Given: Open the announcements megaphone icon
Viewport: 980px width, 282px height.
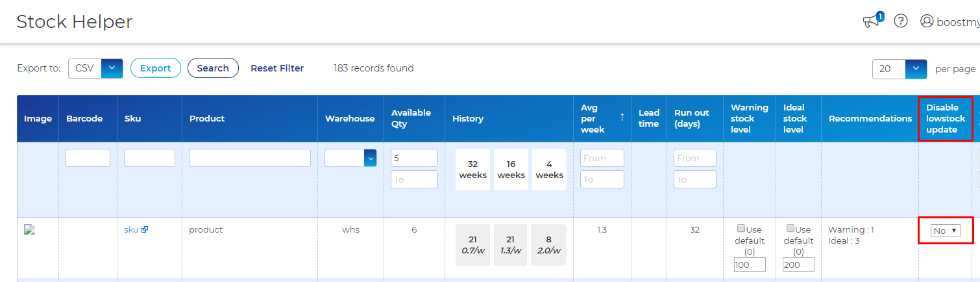Looking at the screenshot, I should (870, 21).
